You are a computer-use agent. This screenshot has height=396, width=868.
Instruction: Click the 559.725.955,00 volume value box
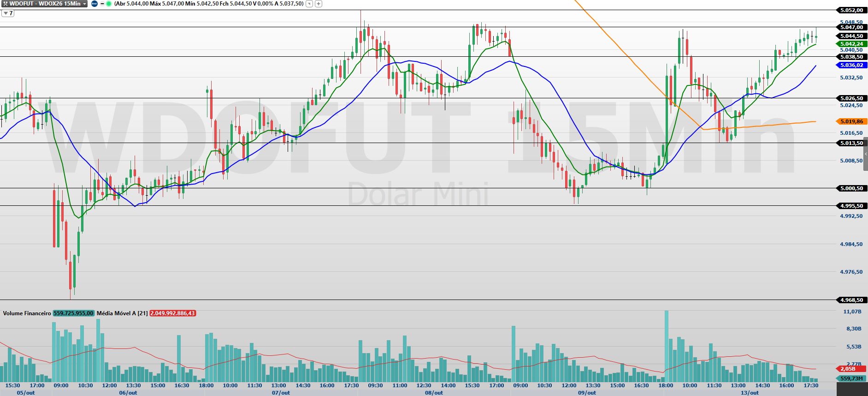tap(74, 313)
